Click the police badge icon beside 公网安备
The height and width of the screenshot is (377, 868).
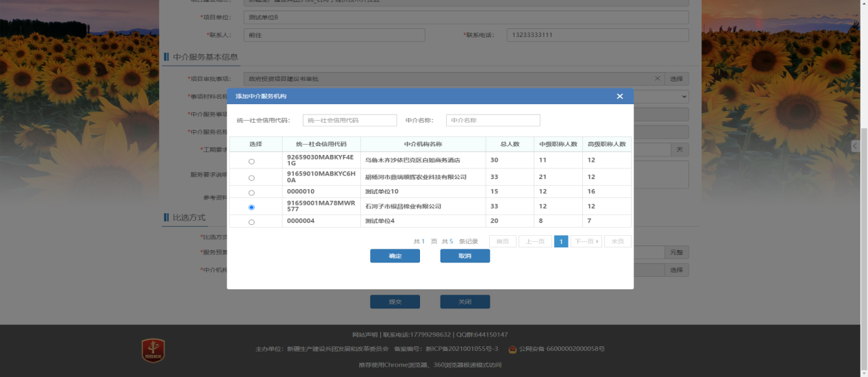click(512, 349)
